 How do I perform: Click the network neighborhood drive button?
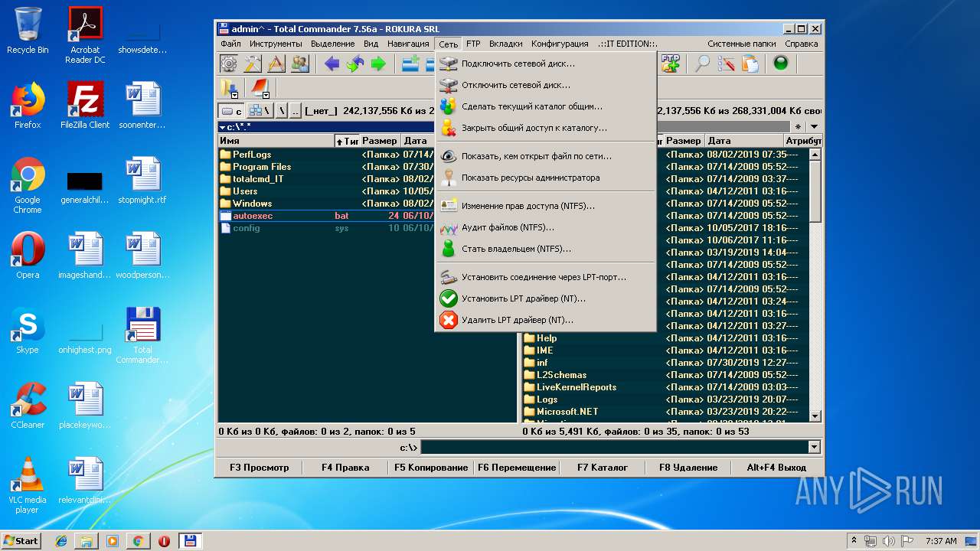tap(259, 111)
